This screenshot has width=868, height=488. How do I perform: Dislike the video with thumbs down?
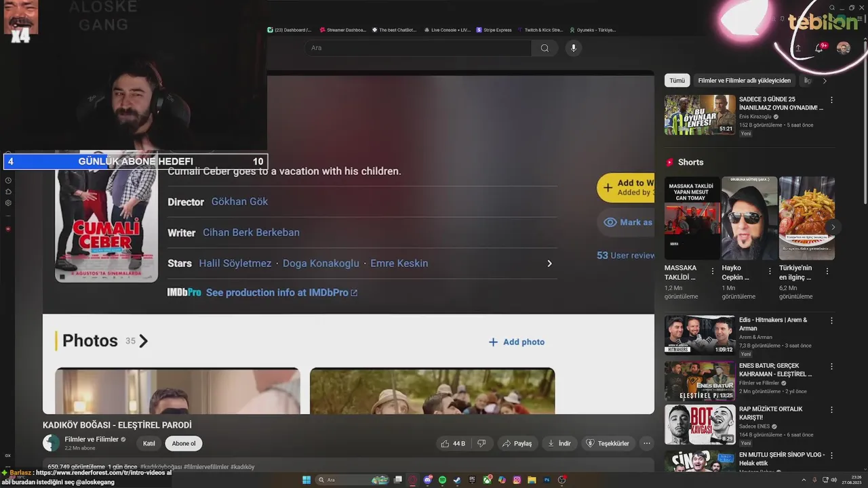[x=481, y=443]
